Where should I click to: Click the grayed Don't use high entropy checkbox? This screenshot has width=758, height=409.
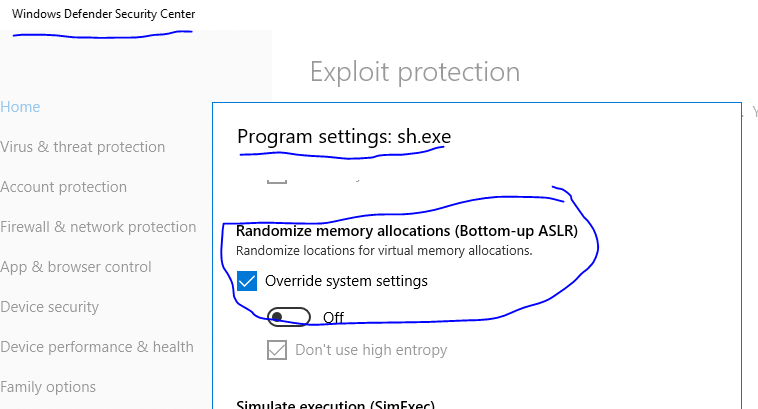point(276,350)
